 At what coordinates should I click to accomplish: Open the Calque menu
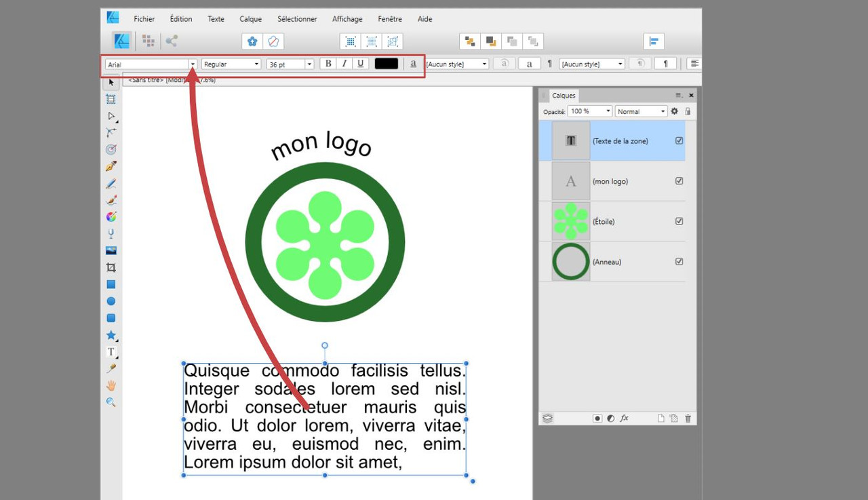point(251,19)
